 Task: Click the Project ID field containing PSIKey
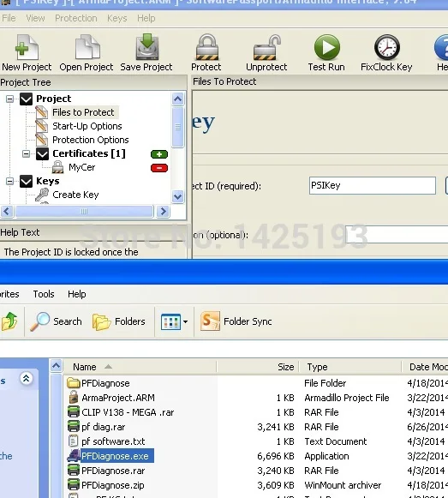tap(373, 185)
